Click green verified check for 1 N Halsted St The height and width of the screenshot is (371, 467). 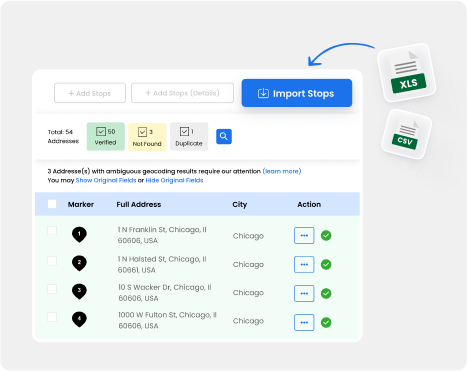(326, 264)
